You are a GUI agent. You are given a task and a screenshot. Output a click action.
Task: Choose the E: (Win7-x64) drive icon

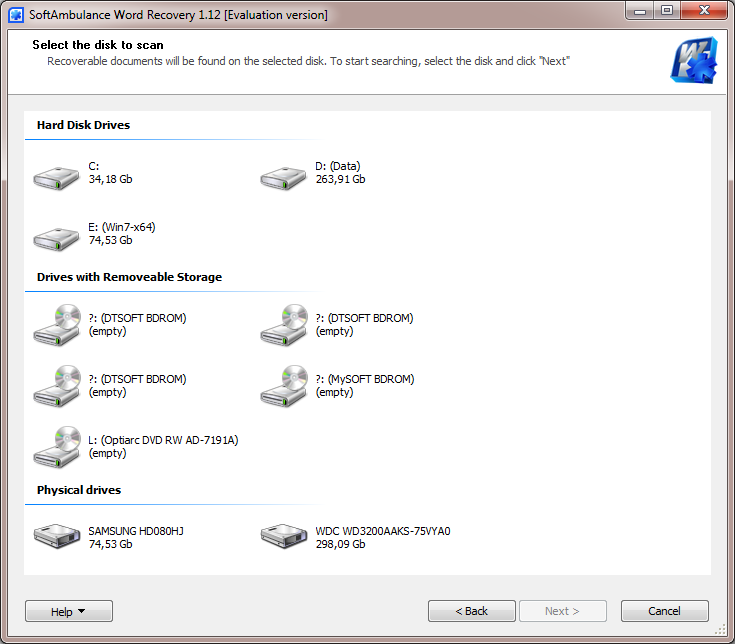pyautogui.click(x=56, y=239)
